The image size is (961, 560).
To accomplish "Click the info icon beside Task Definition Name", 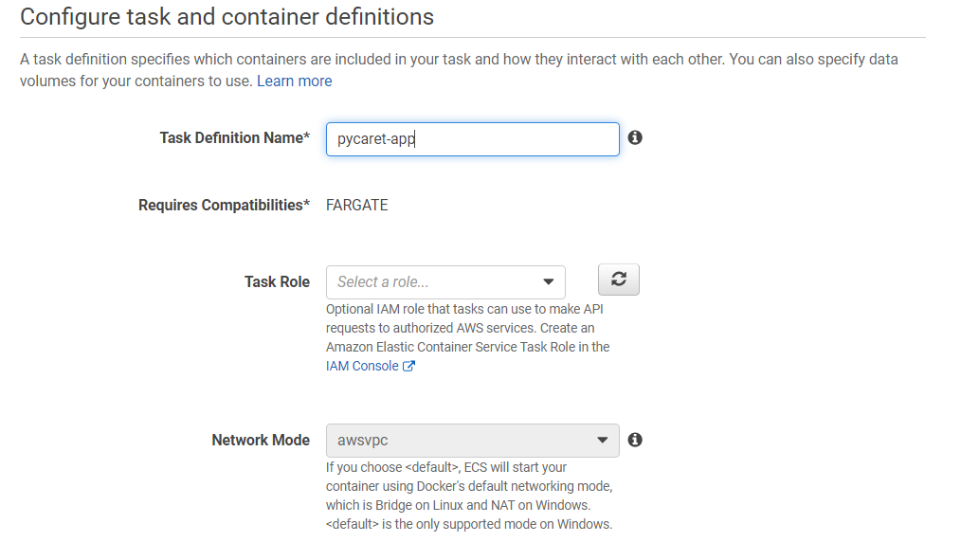I will [x=635, y=137].
